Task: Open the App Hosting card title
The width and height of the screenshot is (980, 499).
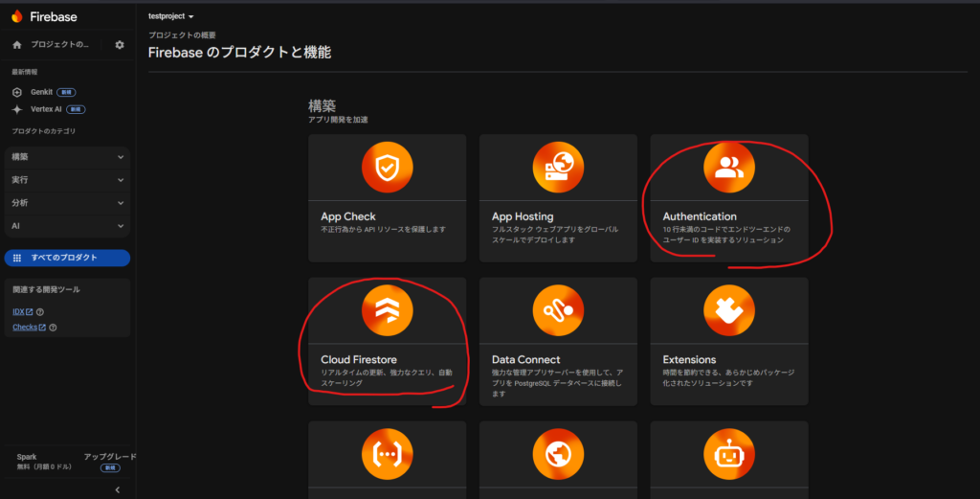Action: pyautogui.click(x=523, y=216)
